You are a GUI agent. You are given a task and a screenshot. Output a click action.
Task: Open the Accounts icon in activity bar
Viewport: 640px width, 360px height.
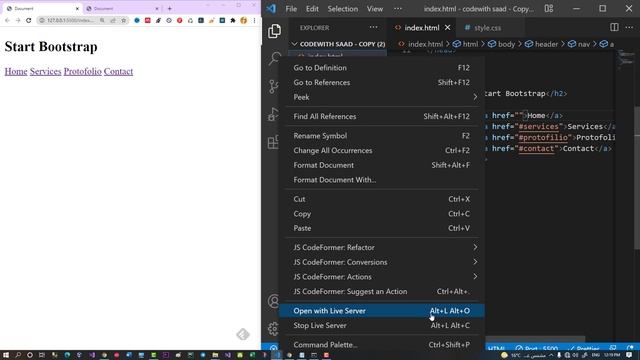point(273,301)
